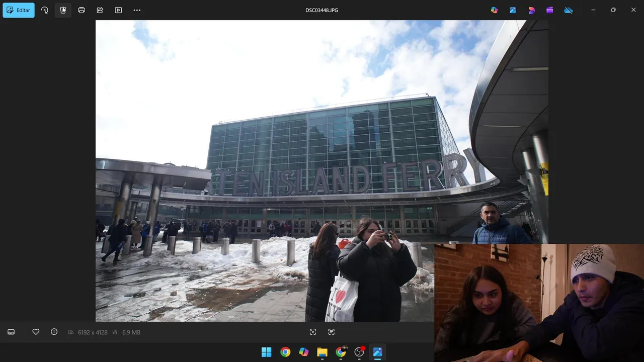Scan text in image using text-scan icon
The width and height of the screenshot is (644, 362).
(331, 332)
